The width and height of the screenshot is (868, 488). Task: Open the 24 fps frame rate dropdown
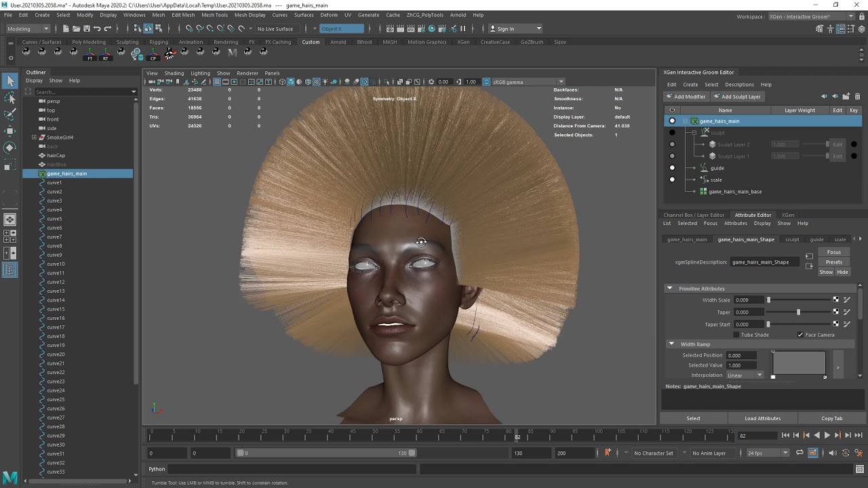pyautogui.click(x=768, y=453)
